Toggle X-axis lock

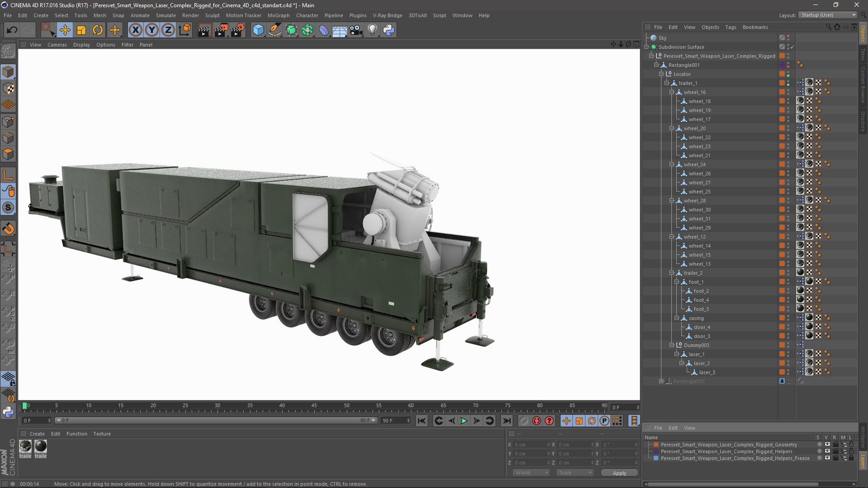(135, 30)
